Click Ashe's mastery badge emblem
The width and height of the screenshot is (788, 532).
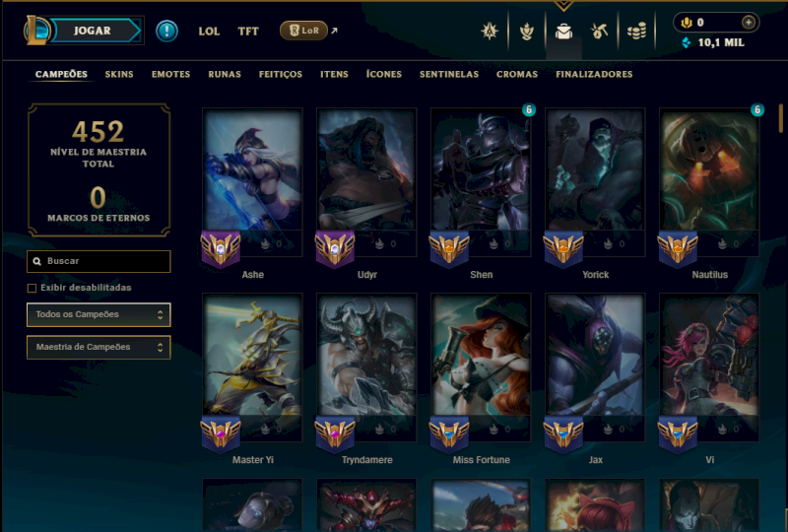pos(221,248)
